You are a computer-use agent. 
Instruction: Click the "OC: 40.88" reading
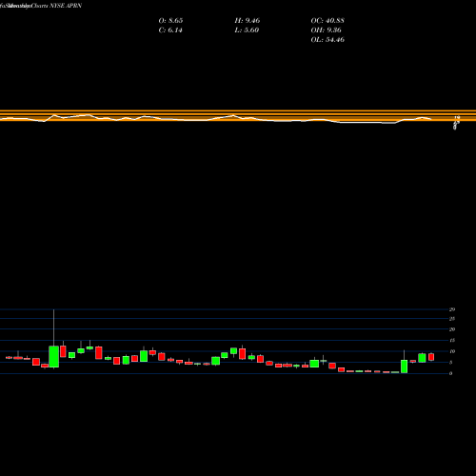pyautogui.click(x=327, y=21)
